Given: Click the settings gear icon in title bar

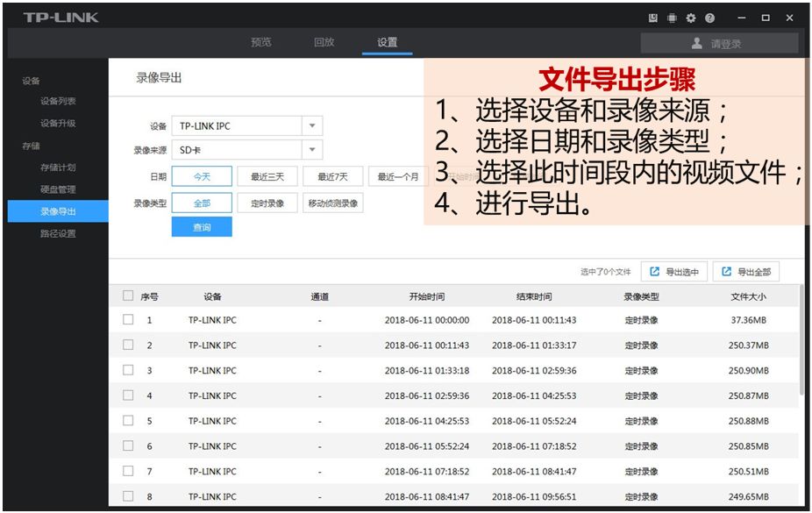Looking at the screenshot, I should (x=691, y=18).
